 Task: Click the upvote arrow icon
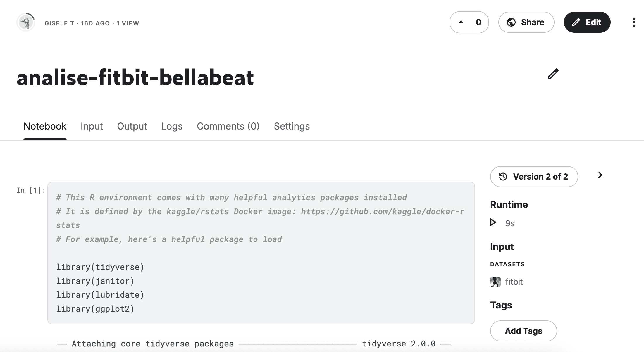click(461, 22)
